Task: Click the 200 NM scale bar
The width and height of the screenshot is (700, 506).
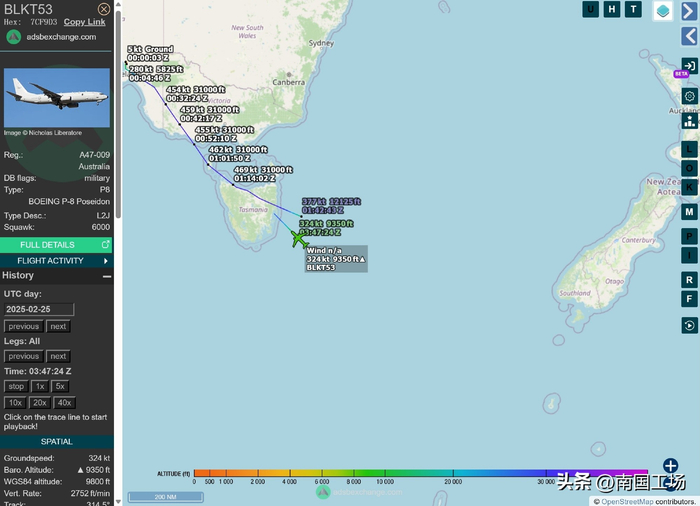Action: [165, 497]
